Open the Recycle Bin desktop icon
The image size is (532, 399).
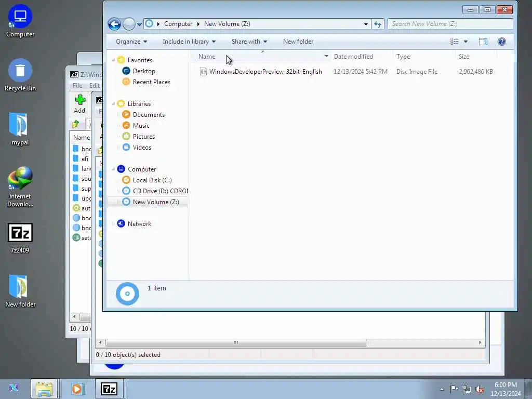point(20,75)
